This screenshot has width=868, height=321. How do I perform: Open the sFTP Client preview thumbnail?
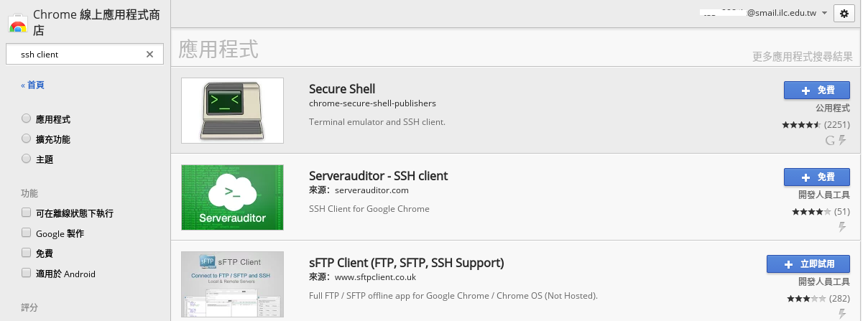click(233, 284)
